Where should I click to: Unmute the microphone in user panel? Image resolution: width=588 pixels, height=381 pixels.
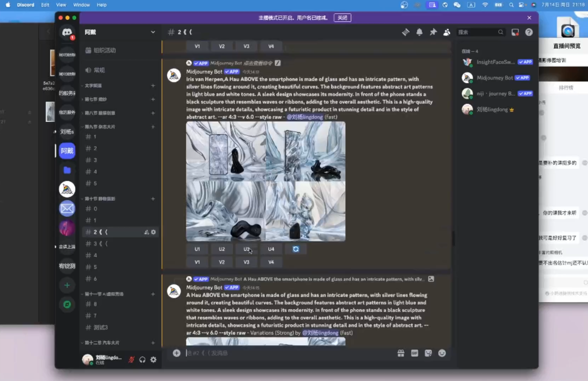[x=131, y=360]
